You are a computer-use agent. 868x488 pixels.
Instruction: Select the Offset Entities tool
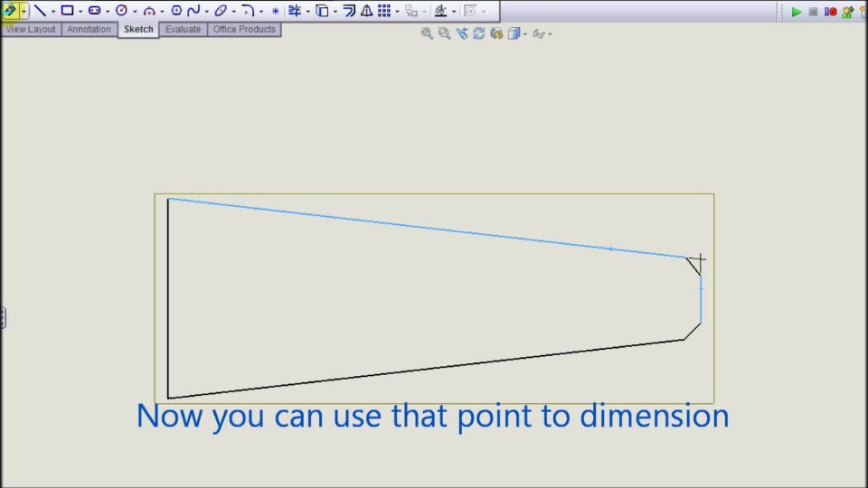pos(349,10)
